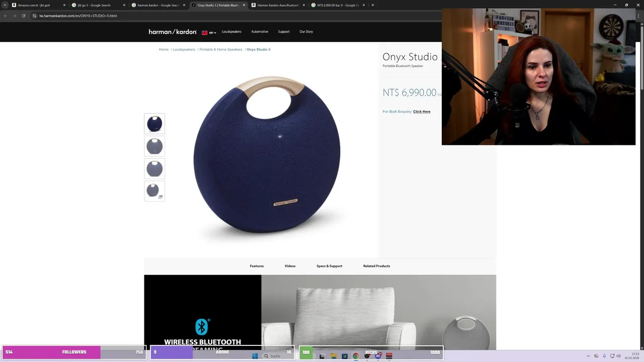This screenshot has width=644, height=362.
Task: Go to Portable & Home Speakers breadcrumb
Action: (220, 49)
